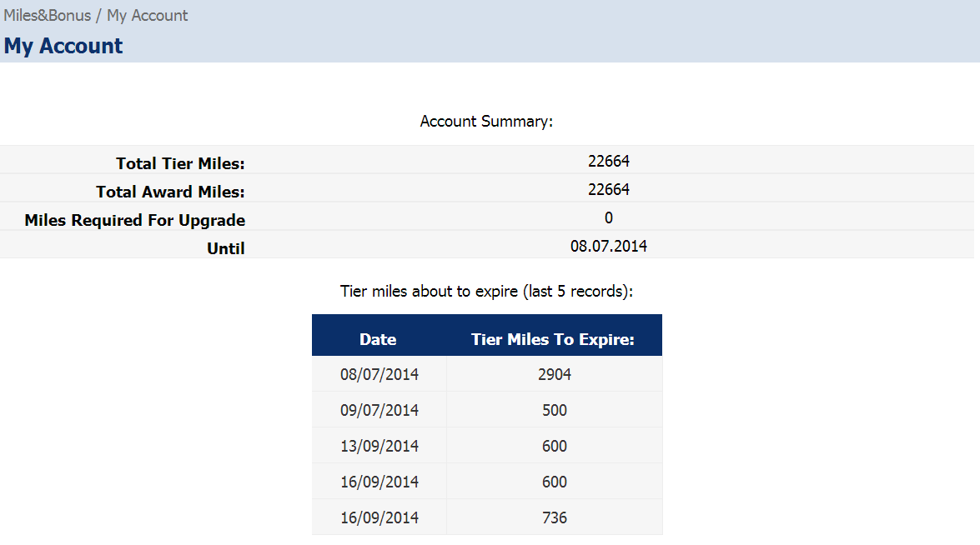Select the 0 miles required value
The height and width of the screenshot is (545, 980).
coord(608,217)
